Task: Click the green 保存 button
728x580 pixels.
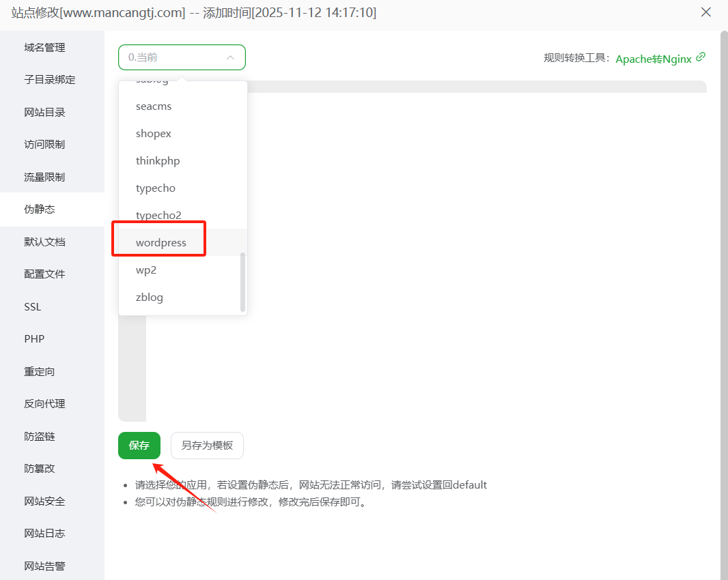Action: click(x=139, y=446)
